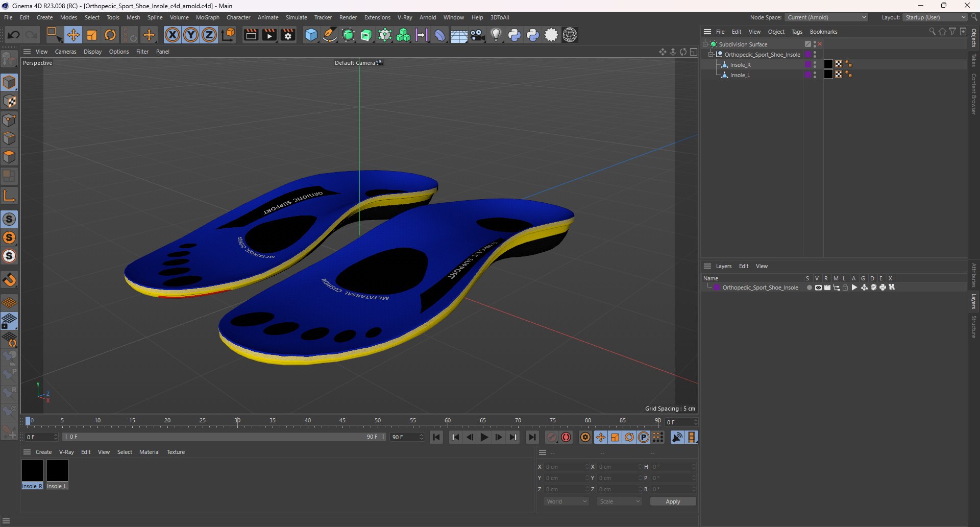Viewport: 980px width, 527px height.
Task: Open the Render Settings icon
Action: pyautogui.click(x=288, y=35)
